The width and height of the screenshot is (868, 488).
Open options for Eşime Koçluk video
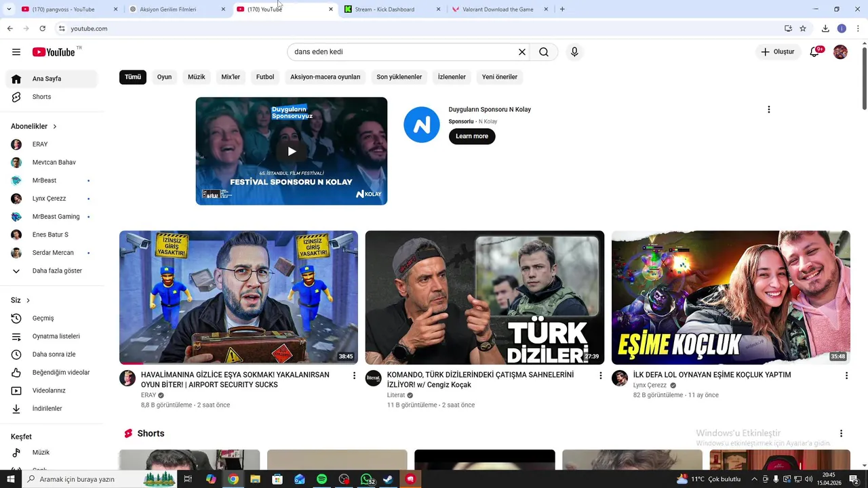(846, 375)
